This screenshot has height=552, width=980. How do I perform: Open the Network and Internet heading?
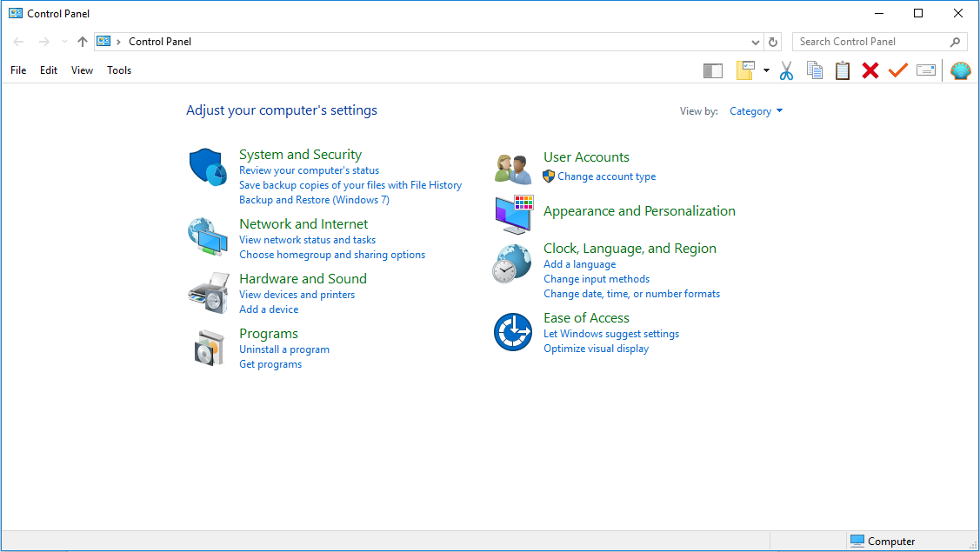pos(303,223)
